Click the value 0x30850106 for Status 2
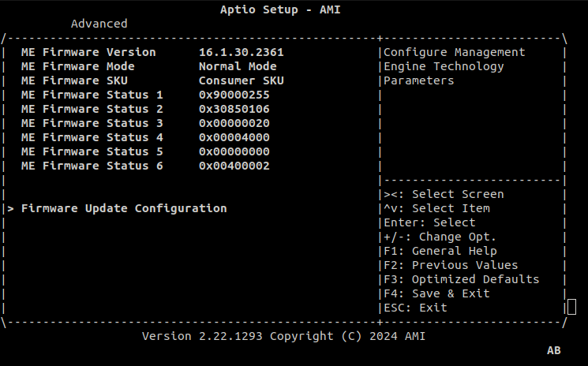The image size is (588, 366). [x=234, y=109]
